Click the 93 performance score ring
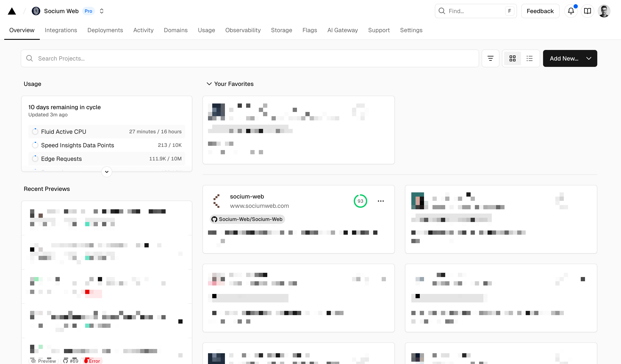621x364 pixels. 360,201
